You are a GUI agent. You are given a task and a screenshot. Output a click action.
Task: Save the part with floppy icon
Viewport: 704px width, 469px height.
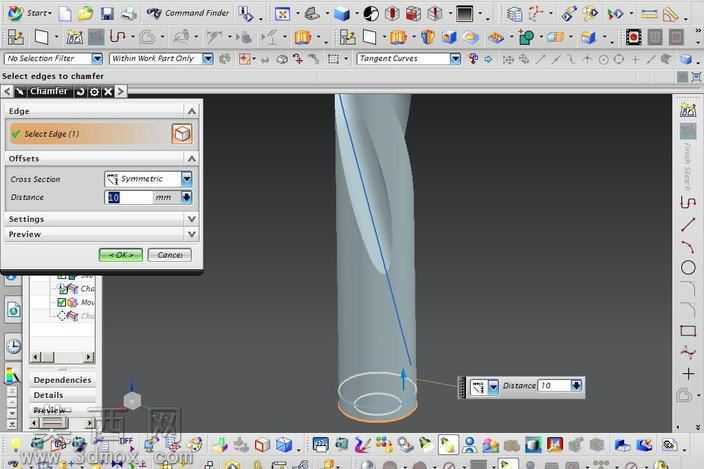tap(107, 14)
